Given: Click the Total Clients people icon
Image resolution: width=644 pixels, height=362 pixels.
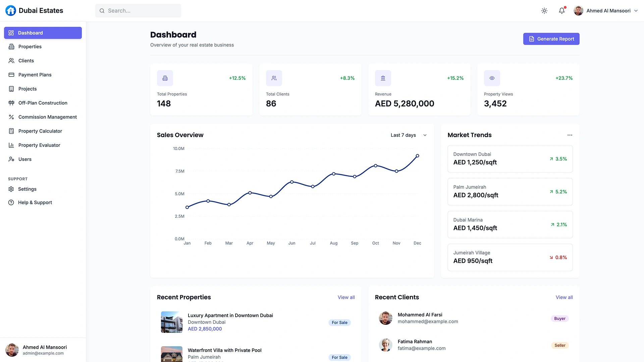Looking at the screenshot, I should [274, 78].
